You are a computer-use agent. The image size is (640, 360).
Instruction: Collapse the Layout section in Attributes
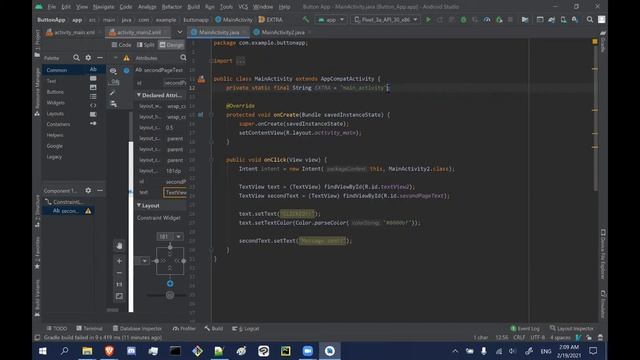(x=139, y=205)
